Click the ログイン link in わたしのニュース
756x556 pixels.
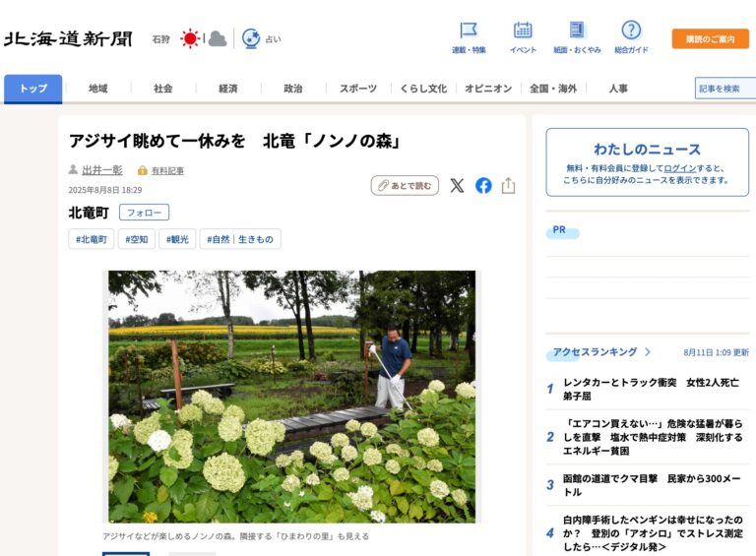point(679,168)
